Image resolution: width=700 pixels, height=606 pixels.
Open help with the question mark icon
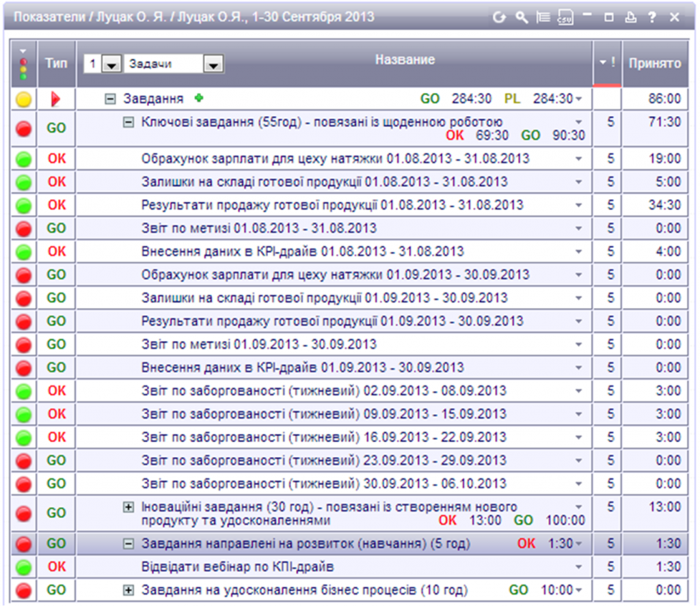pos(652,17)
